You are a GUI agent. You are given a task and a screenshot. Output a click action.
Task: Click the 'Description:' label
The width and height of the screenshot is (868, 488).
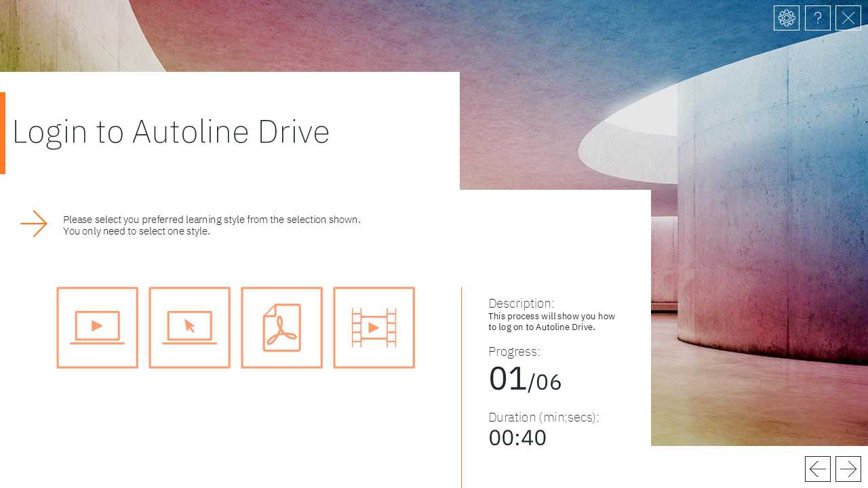[521, 303]
